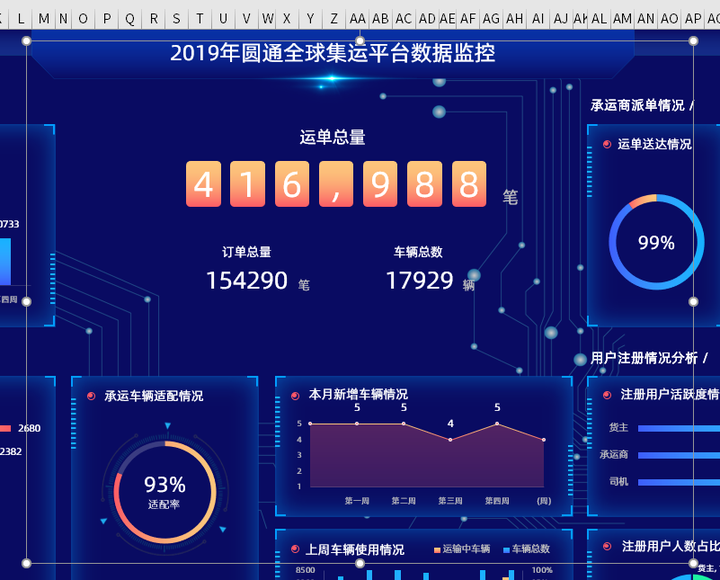Click the 承运车辆适配情况 panel title
The image size is (720, 580).
(x=154, y=396)
